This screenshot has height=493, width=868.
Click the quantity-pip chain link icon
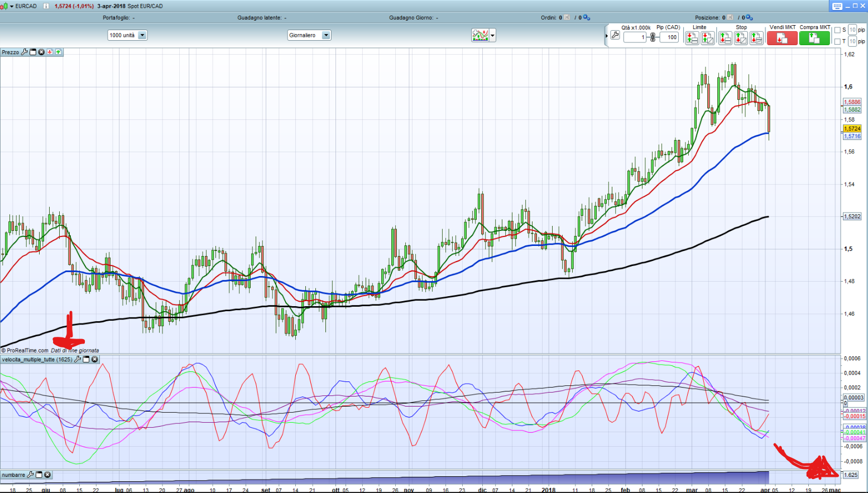[653, 37]
